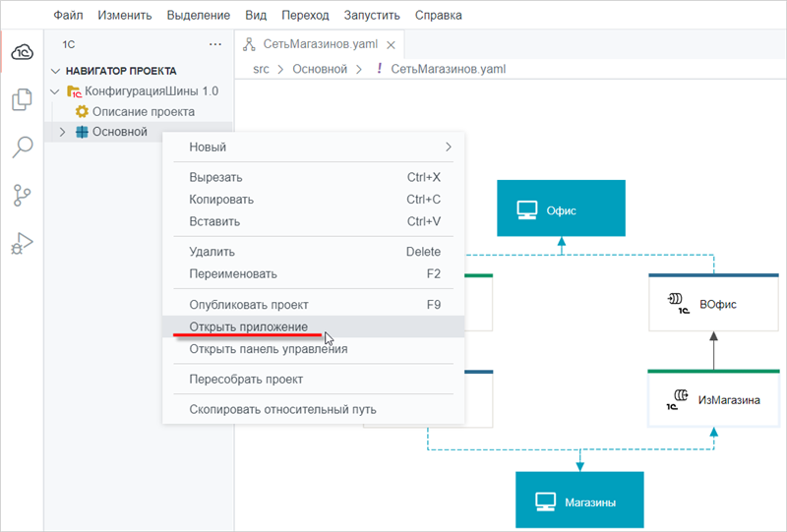Viewport: 787px width, 532px height.
Task: Choose Скопировать относительный путь
Action: (x=314, y=409)
